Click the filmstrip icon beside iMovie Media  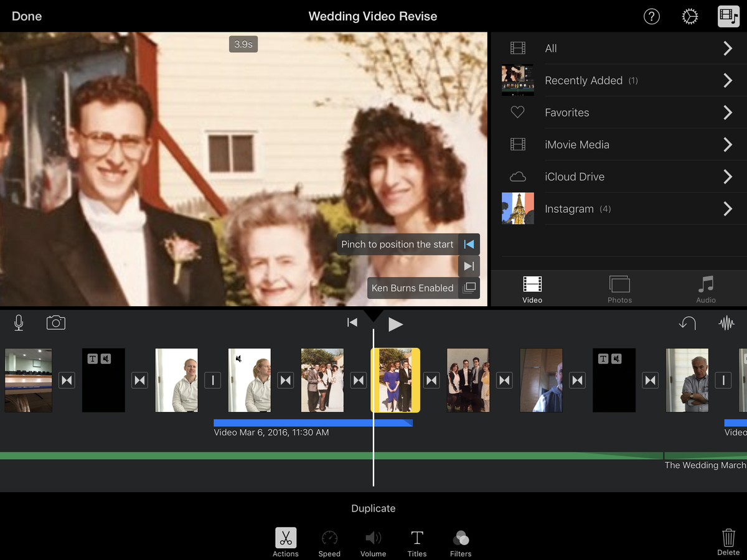(517, 145)
